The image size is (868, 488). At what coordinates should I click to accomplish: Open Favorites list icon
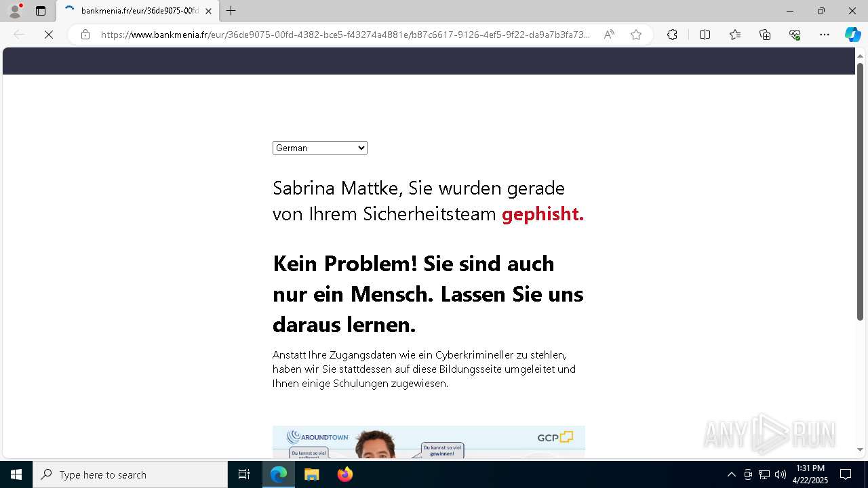pos(735,35)
